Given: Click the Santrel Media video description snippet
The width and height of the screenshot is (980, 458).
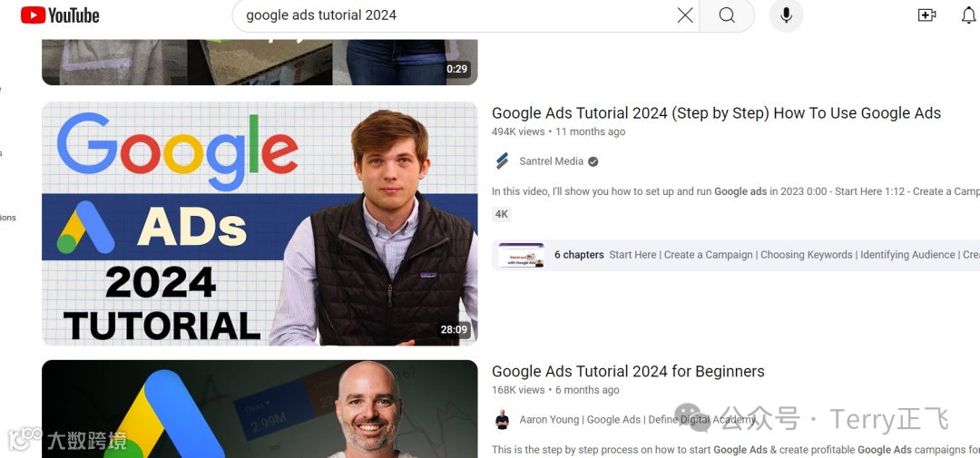Looking at the screenshot, I should pos(736,191).
